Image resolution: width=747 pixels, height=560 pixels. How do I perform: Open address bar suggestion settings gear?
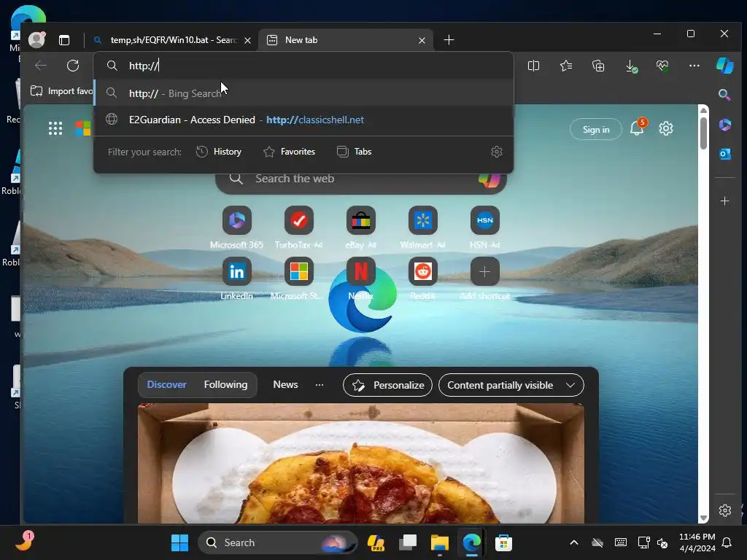496,152
